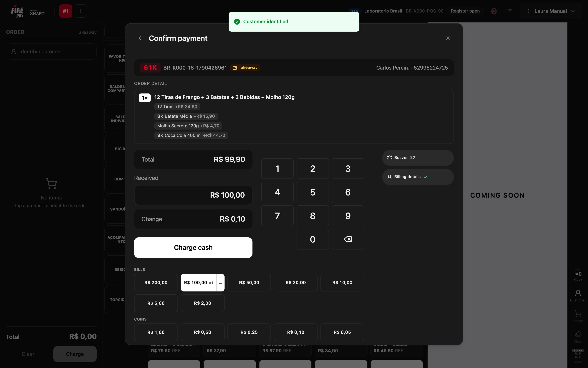
Task: Select order tab #1
Action: 66,11
